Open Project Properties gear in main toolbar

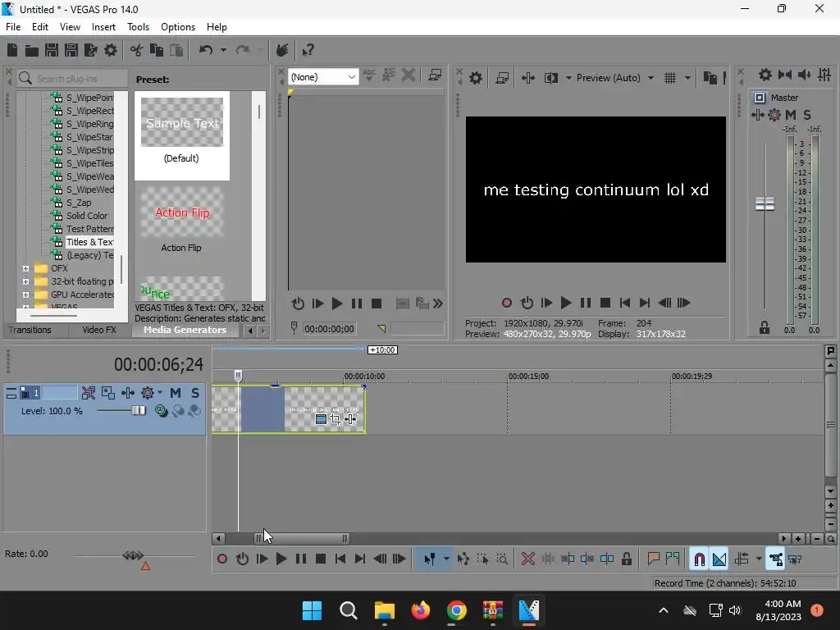tap(111, 50)
